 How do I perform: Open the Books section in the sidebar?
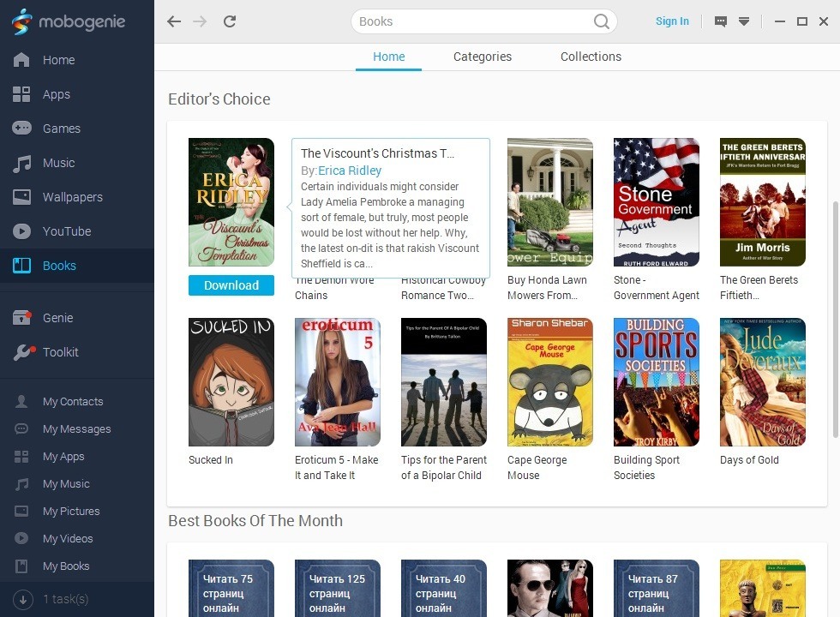[x=58, y=266]
